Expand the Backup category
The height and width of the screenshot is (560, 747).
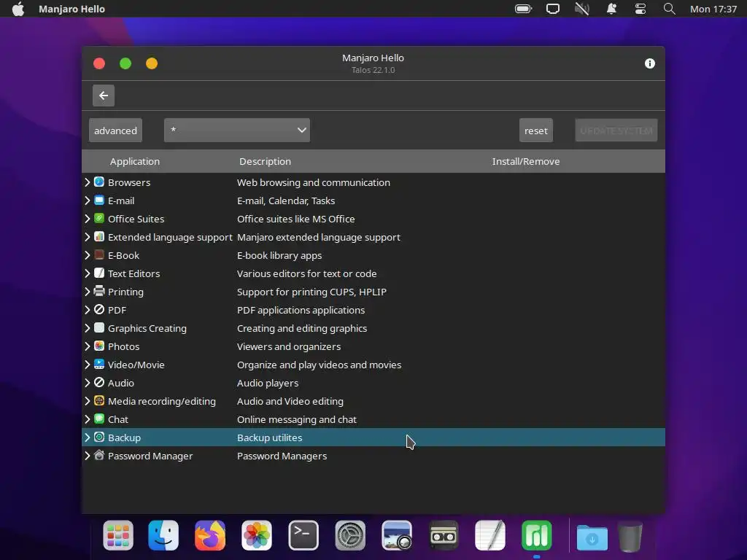tap(88, 437)
